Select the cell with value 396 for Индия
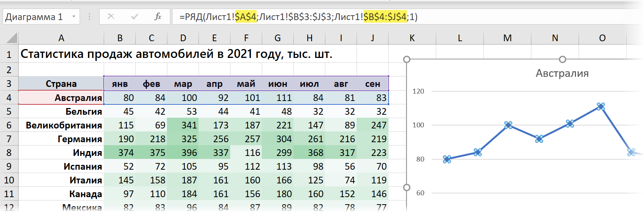The image size is (644, 212). coord(183,153)
